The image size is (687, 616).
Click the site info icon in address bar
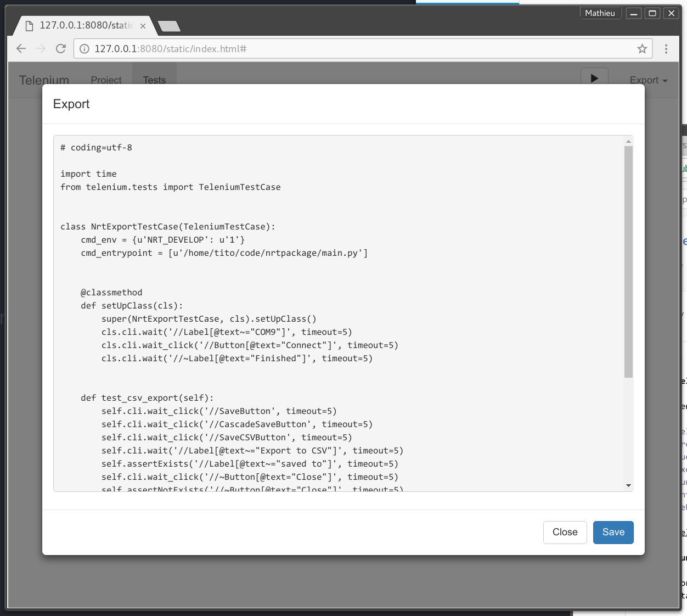point(84,48)
